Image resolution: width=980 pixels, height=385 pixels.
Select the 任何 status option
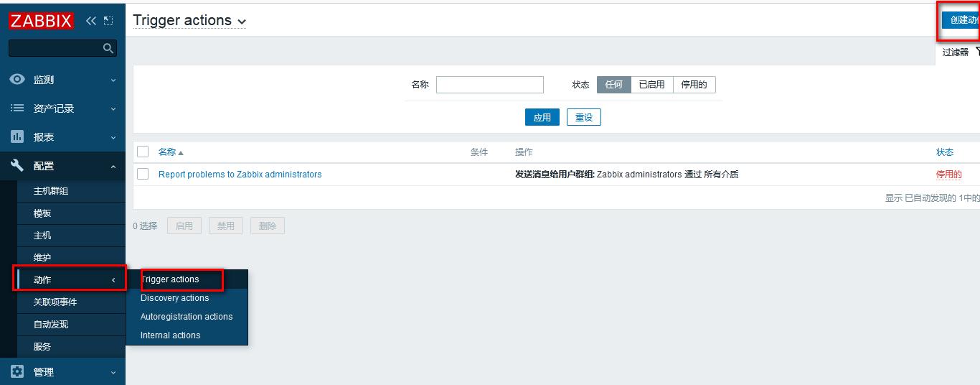(x=614, y=85)
